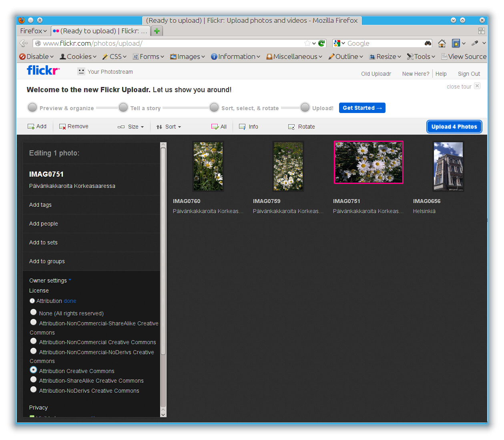Click the Upload! step circle
The height and width of the screenshot is (440, 504).
click(305, 107)
